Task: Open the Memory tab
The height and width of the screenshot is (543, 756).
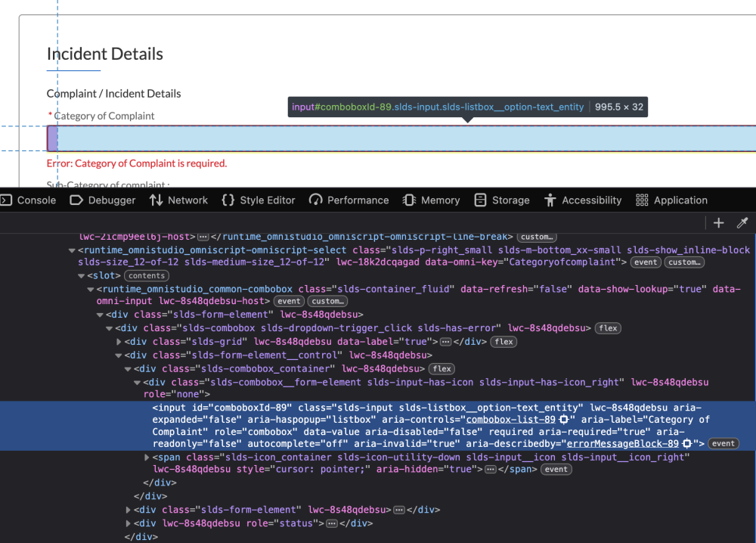Action: (431, 200)
